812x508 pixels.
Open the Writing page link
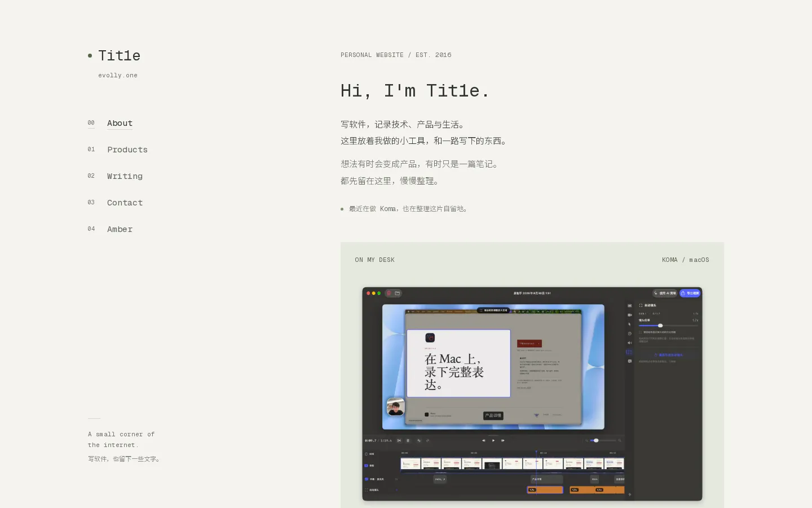125,176
